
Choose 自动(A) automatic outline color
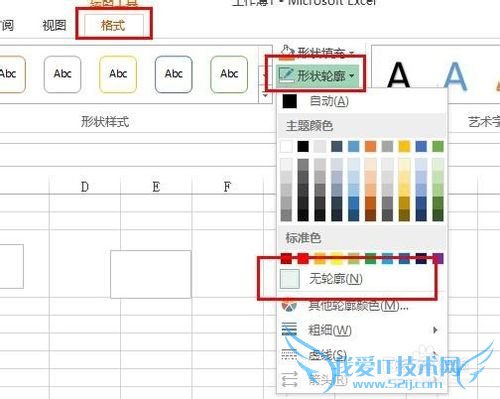click(362, 101)
